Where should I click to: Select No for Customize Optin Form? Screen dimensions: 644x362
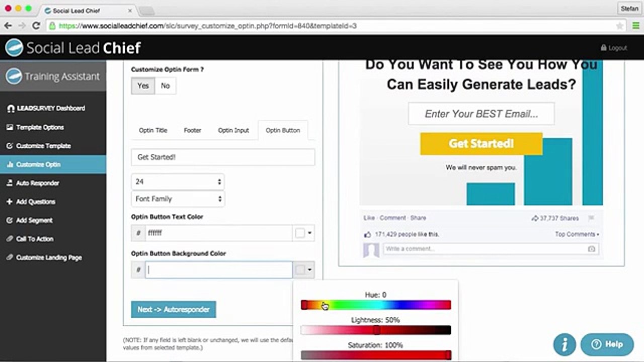pyautogui.click(x=165, y=85)
